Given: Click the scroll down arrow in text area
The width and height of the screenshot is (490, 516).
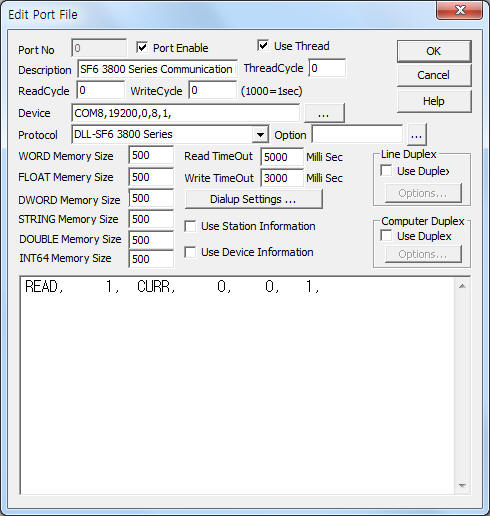Looking at the screenshot, I should [x=462, y=485].
